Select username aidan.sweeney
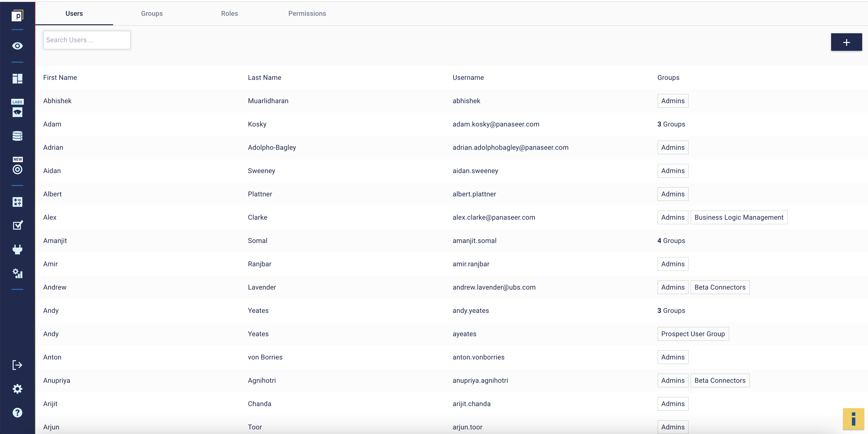The image size is (868, 434). click(x=476, y=171)
